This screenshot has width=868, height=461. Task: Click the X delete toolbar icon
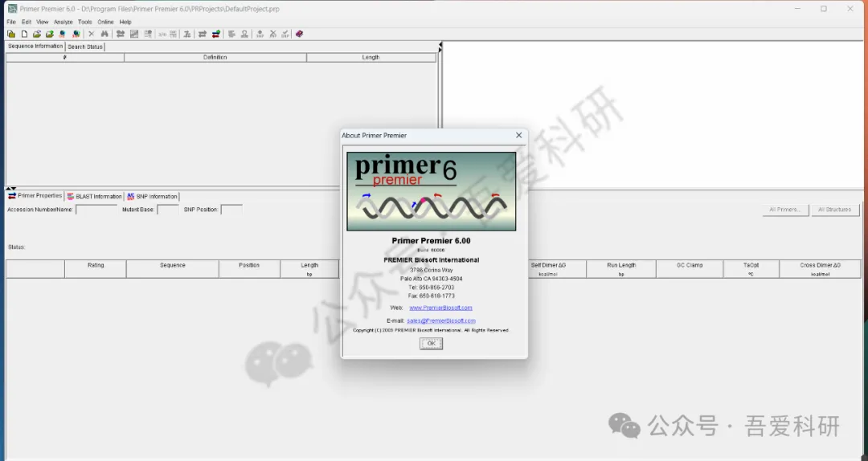click(92, 35)
